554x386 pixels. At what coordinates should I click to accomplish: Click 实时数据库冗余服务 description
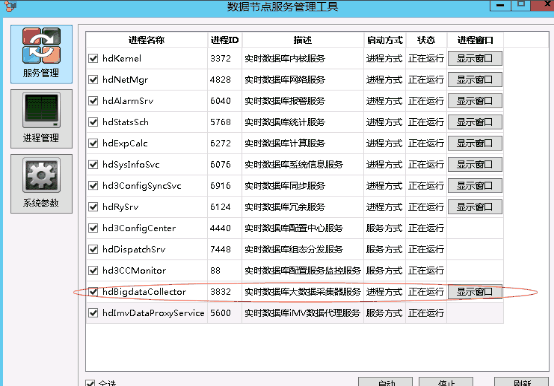285,207
